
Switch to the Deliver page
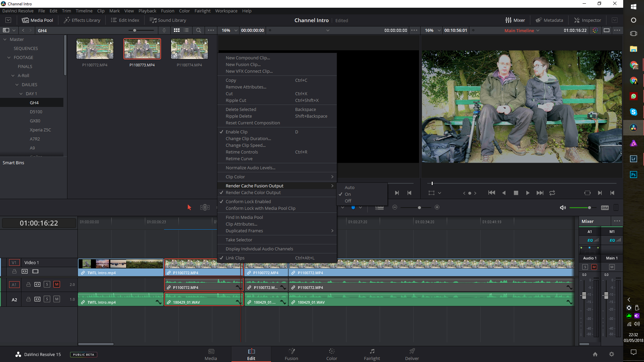[x=412, y=354]
